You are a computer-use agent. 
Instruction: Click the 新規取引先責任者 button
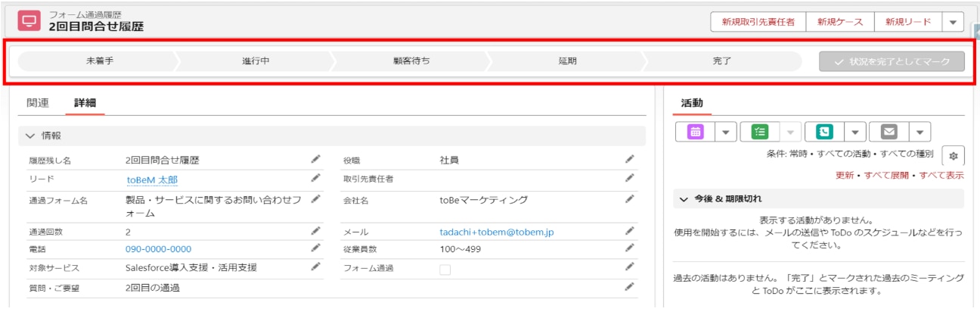pyautogui.click(x=758, y=22)
